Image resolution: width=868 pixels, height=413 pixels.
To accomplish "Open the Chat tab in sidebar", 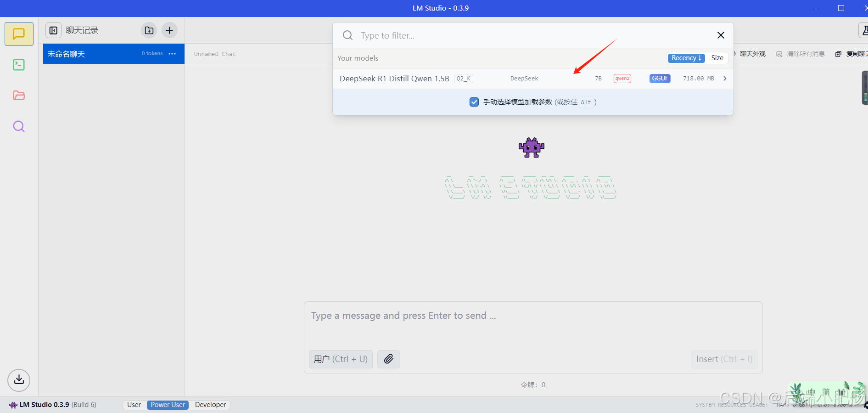I will [19, 34].
